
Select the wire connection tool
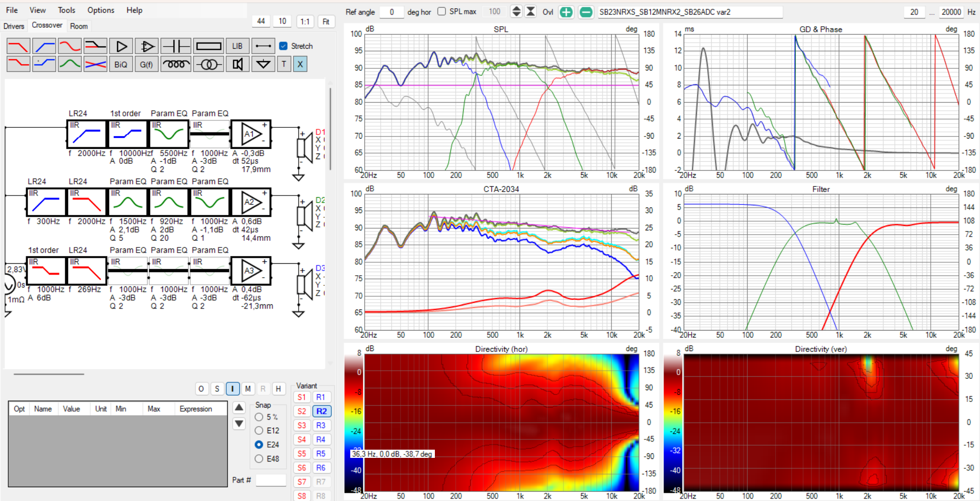(x=264, y=46)
